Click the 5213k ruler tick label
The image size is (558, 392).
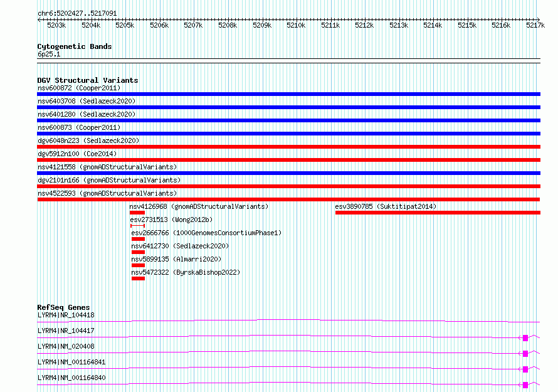399,25
